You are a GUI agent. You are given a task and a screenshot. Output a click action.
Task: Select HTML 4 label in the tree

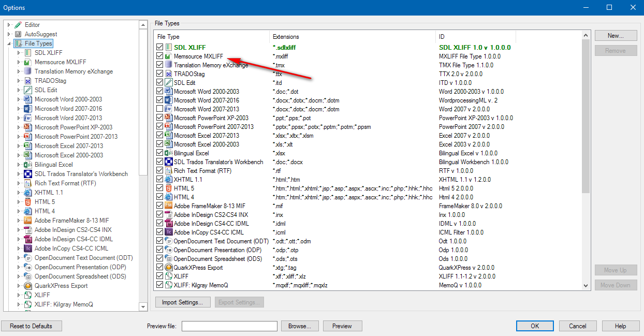tap(45, 211)
